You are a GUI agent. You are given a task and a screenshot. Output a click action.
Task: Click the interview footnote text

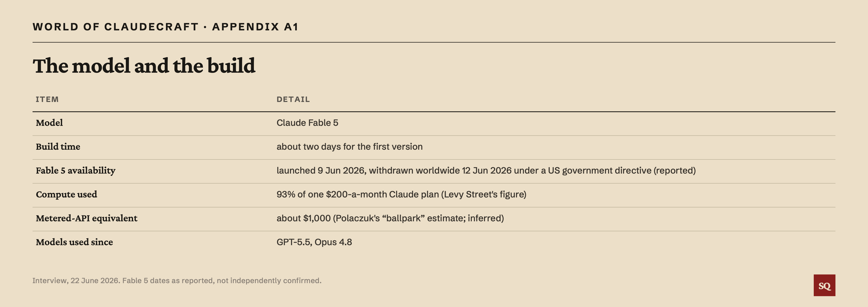click(177, 280)
